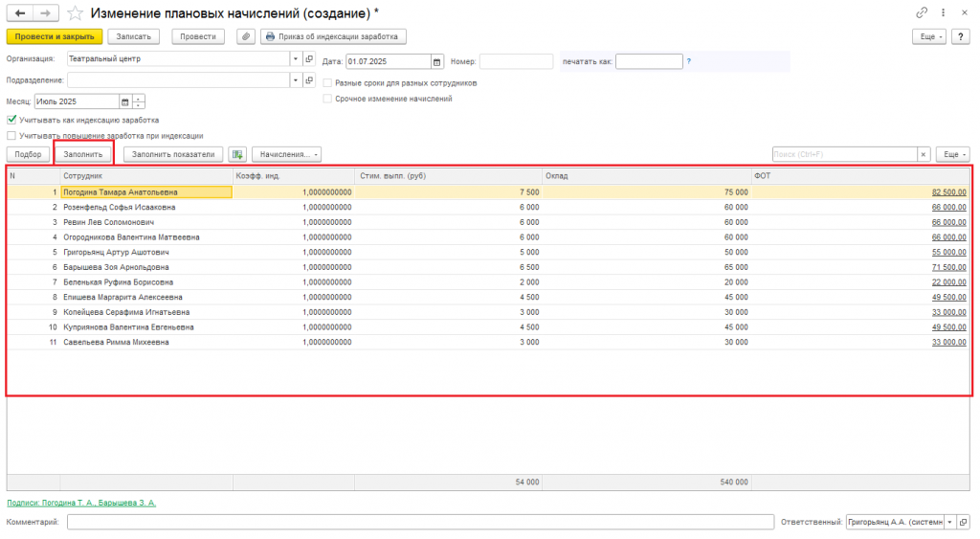Expand the Ответственный dropdown arrow
Screen dimensions: 980x539
click(x=950, y=522)
